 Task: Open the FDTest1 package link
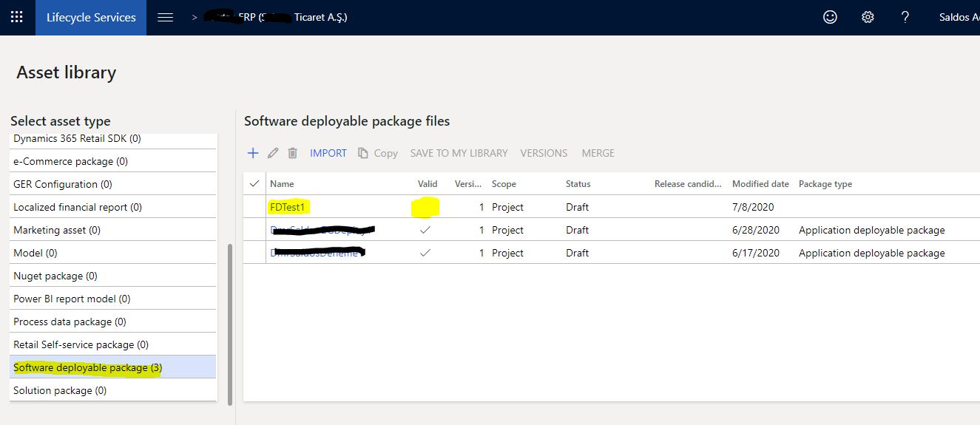click(288, 207)
